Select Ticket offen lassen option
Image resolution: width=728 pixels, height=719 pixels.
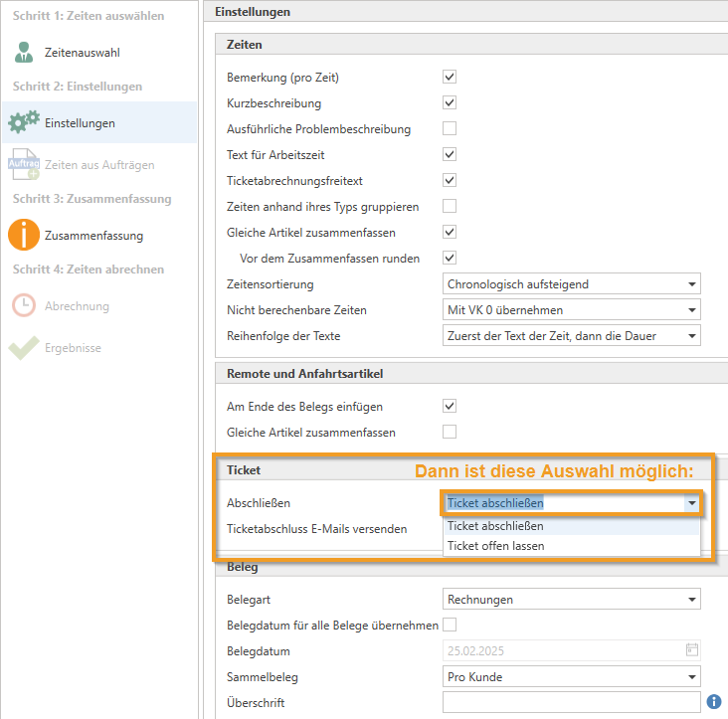click(x=496, y=546)
